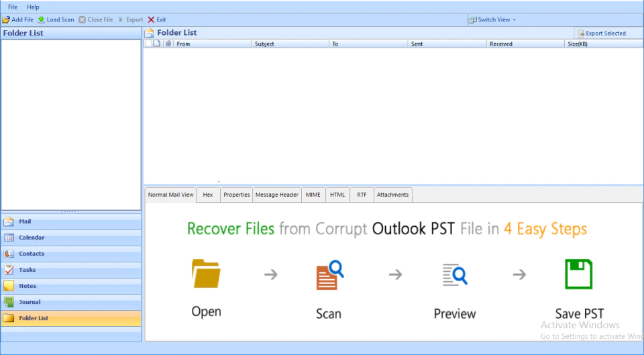The width and height of the screenshot is (644, 355).
Task: Toggle the select-all checkbox in header
Action: click(x=148, y=44)
